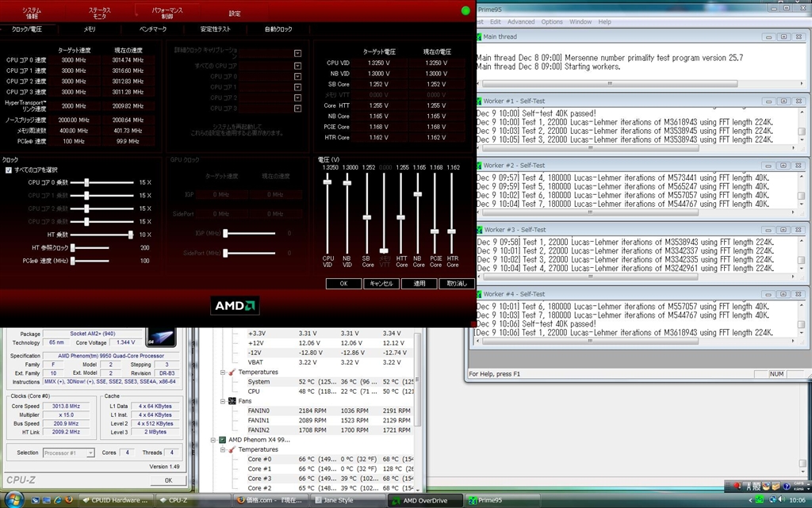This screenshot has height=508, width=812.
Task: Click the OK button in CPU-Z
Action: (168, 480)
